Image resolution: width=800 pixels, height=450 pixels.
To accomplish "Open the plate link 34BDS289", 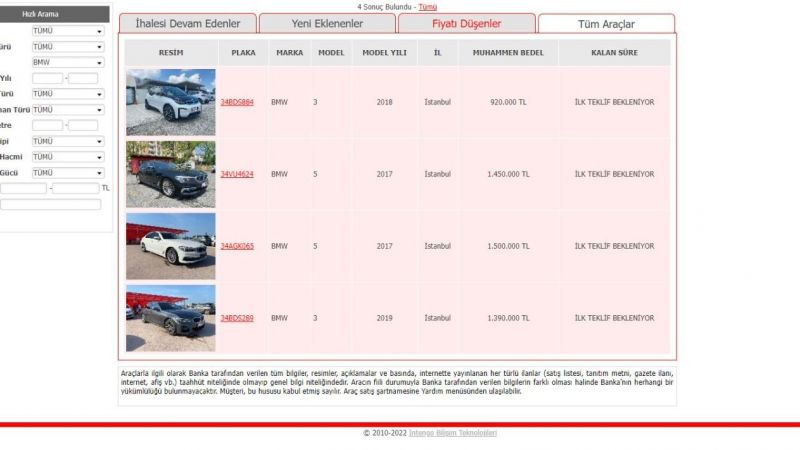I will (237, 318).
